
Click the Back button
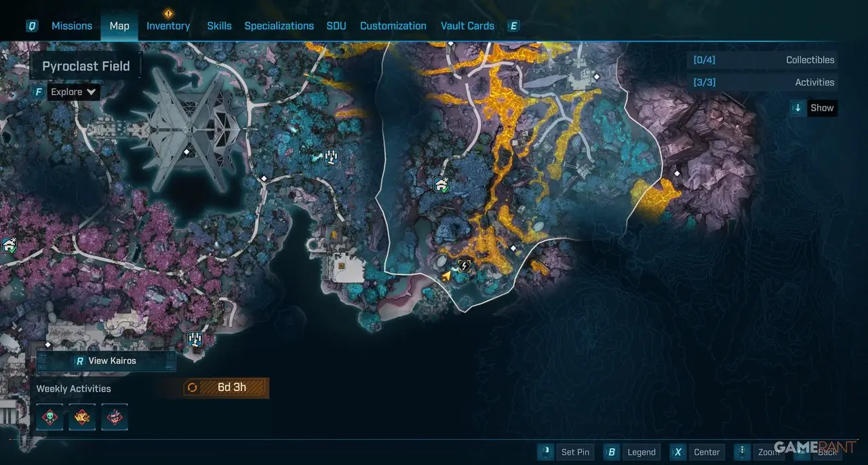pyautogui.click(x=827, y=452)
